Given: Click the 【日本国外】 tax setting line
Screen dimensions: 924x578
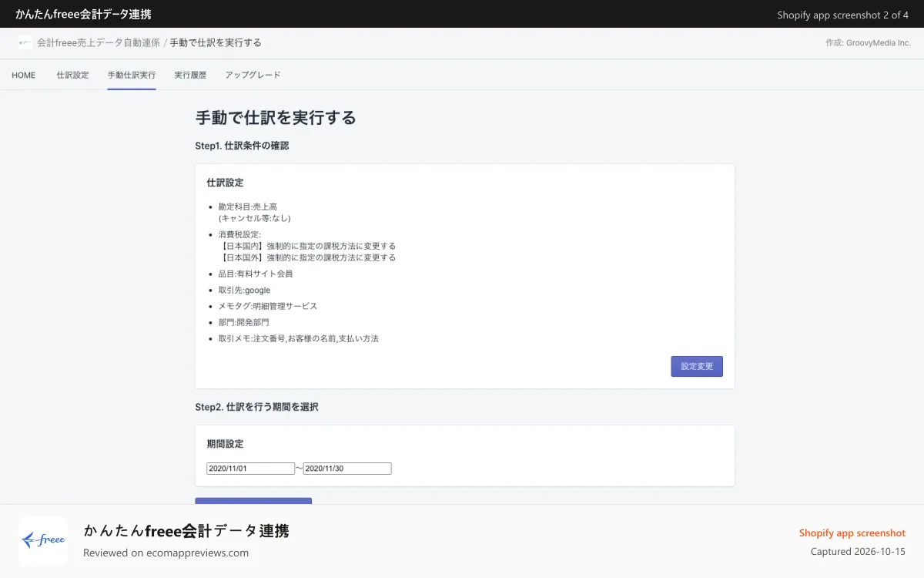Looking at the screenshot, I should [307, 257].
